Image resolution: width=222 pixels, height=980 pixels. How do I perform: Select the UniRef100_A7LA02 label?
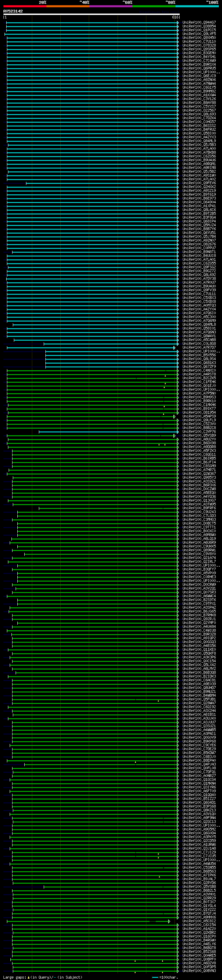(x=199, y=179)
